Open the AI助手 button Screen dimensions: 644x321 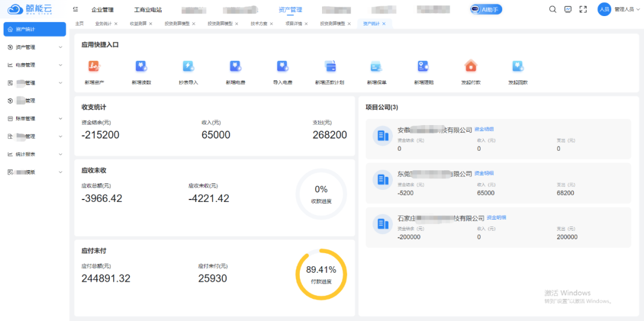486,10
